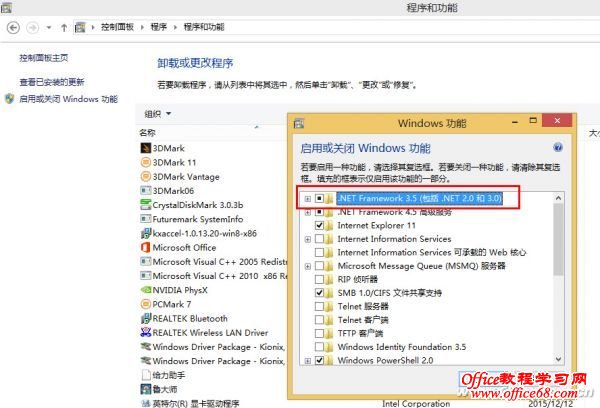This screenshot has width=600, height=408.
Task: Check the Internet Information Services 可承载的 Web 核心 checkbox
Action: (319, 252)
